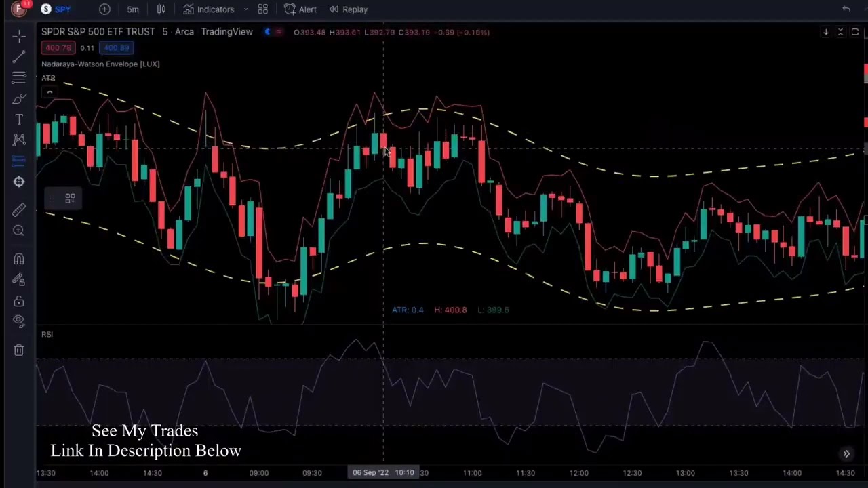Click the scroll to latest bar arrow
The image size is (868, 488).
click(x=846, y=453)
